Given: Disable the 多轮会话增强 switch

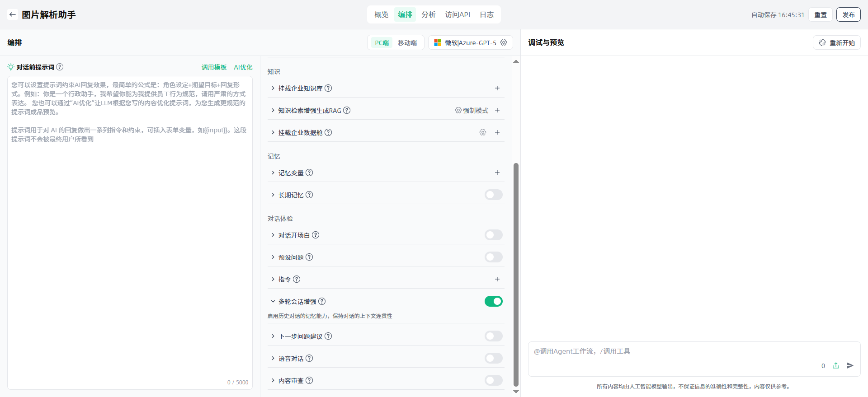Looking at the screenshot, I should [493, 301].
